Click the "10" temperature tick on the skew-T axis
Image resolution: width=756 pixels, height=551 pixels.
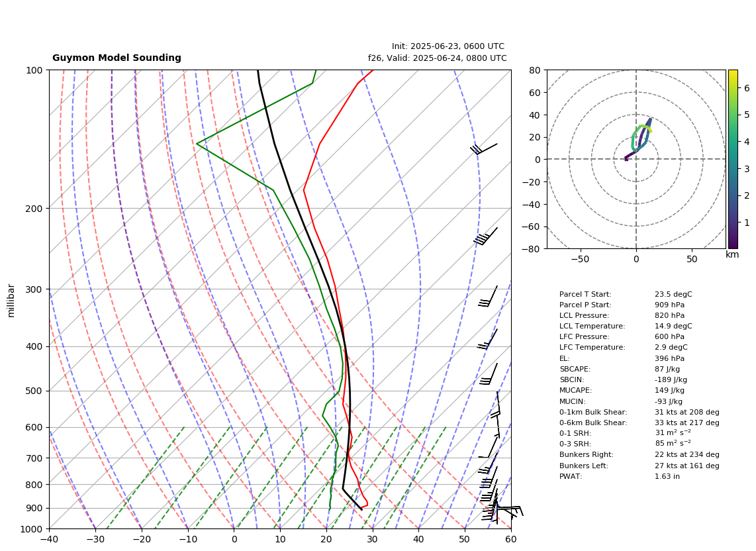[280, 539]
